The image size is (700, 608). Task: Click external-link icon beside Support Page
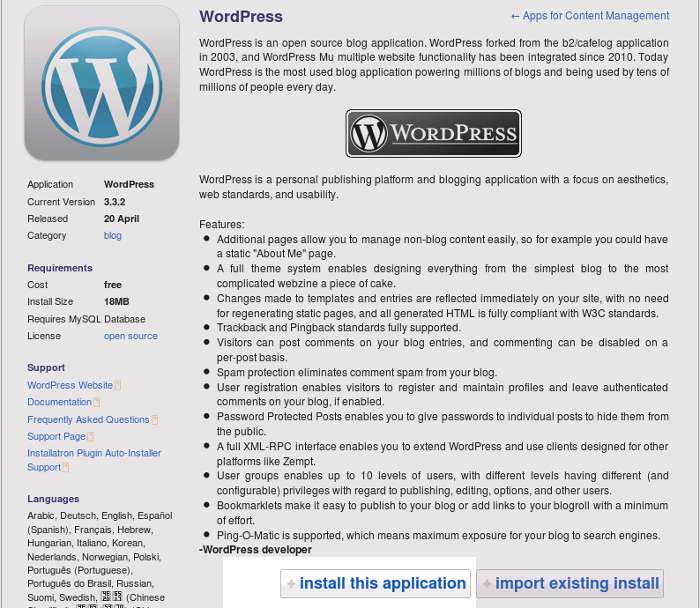coord(91,437)
